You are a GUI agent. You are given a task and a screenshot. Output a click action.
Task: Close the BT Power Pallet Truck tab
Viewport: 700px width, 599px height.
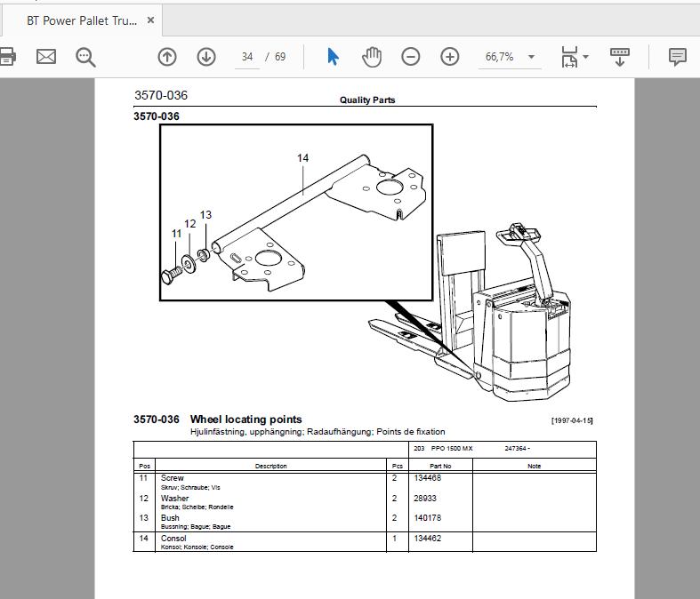tap(151, 20)
